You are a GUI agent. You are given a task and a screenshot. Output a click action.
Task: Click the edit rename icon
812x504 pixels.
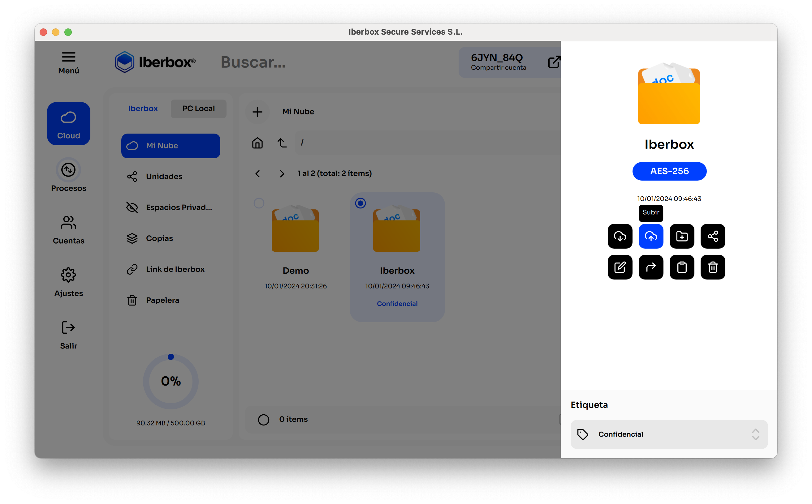(620, 267)
